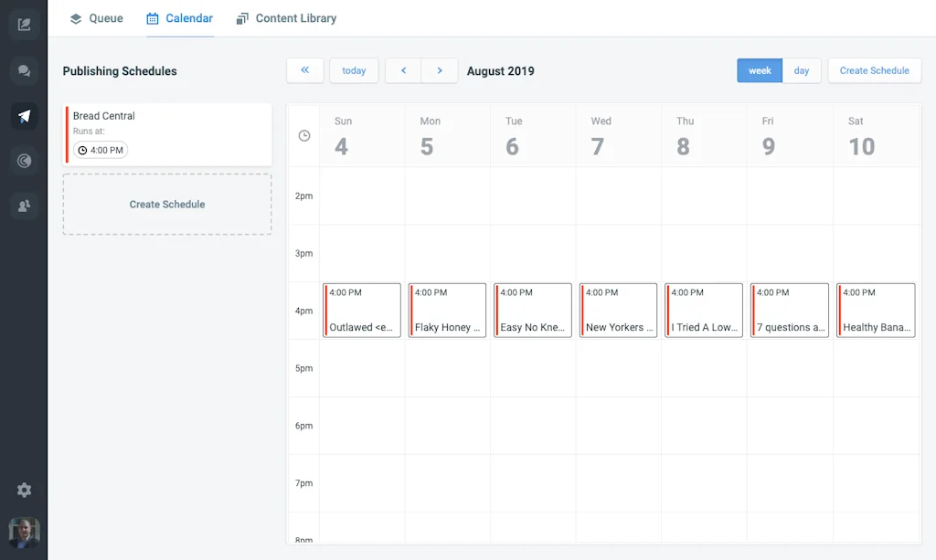Open the 'Flaky Honey' scheduled post on Monday
Image resolution: width=936 pixels, height=560 pixels.
pyautogui.click(x=447, y=311)
